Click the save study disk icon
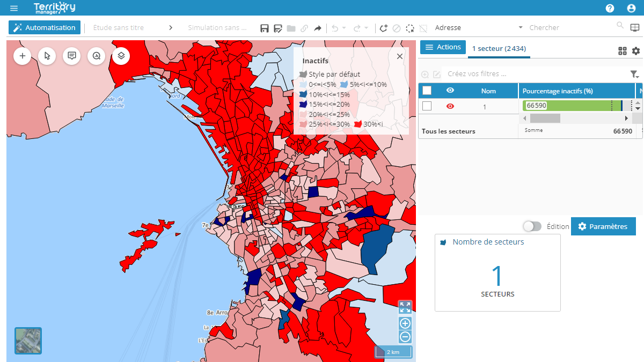Viewport: 644px width, 362px height. pyautogui.click(x=265, y=28)
